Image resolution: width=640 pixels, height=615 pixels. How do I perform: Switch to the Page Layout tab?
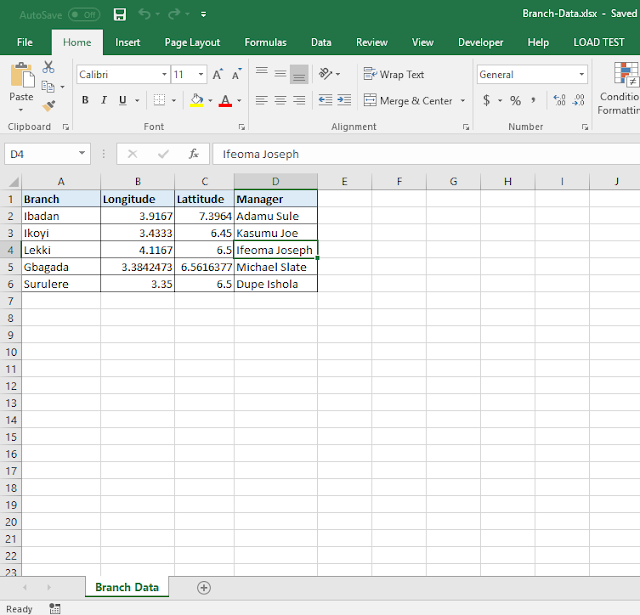192,42
